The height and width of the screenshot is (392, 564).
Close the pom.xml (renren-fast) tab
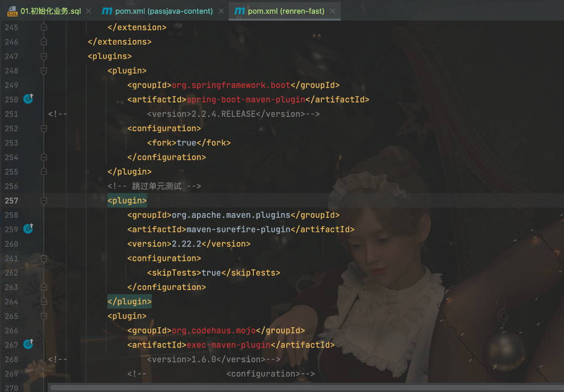[332, 11]
